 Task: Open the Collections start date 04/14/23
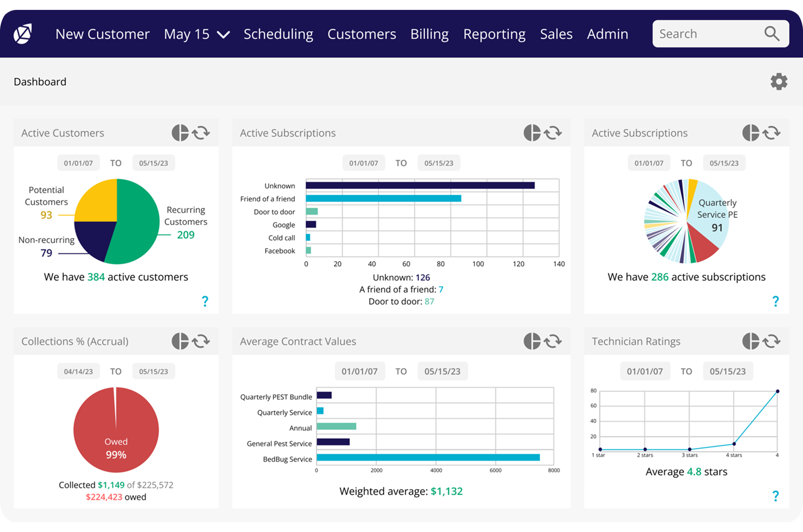click(78, 371)
